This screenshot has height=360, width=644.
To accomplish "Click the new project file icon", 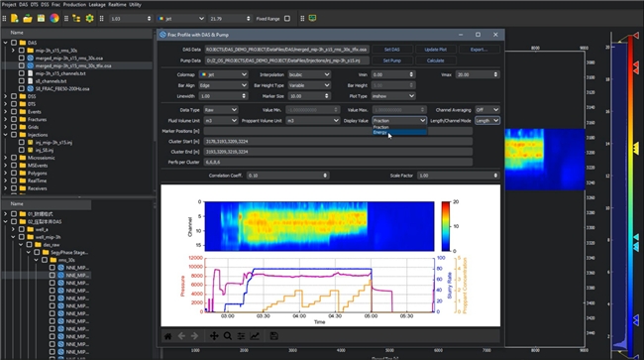I will pyautogui.click(x=15, y=18).
